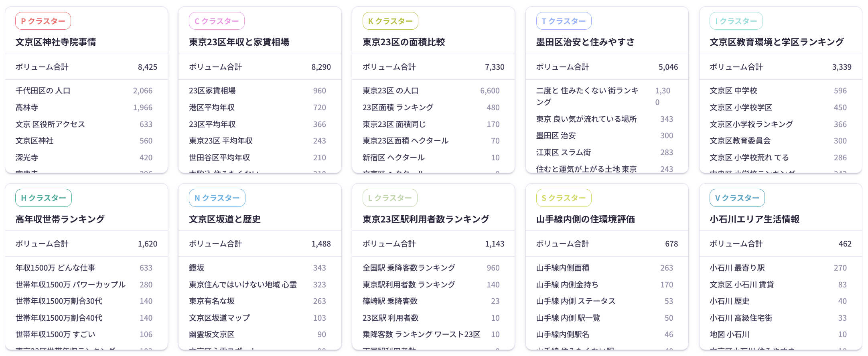868x356 pixels.
Task: Click the K クラスター label badge
Action: 390,21
